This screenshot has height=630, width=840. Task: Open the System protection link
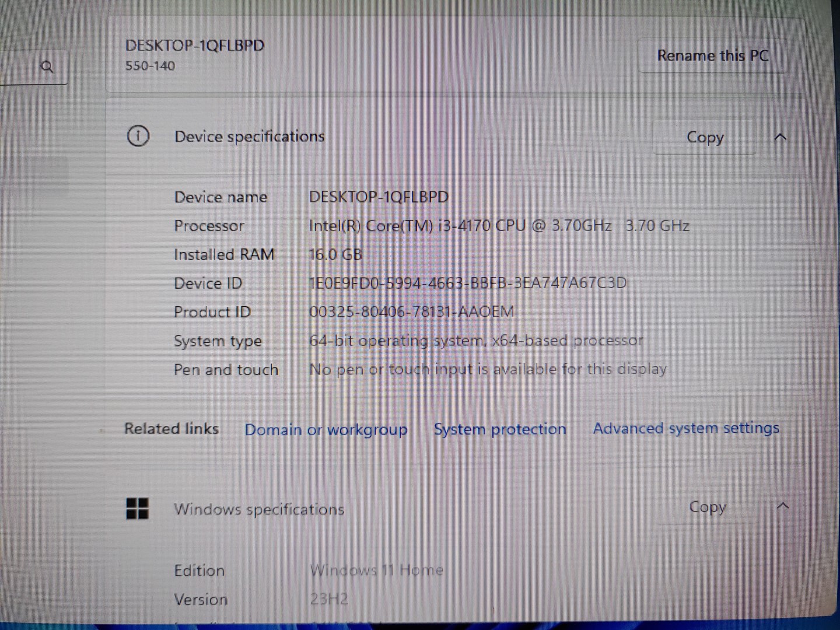[500, 429]
